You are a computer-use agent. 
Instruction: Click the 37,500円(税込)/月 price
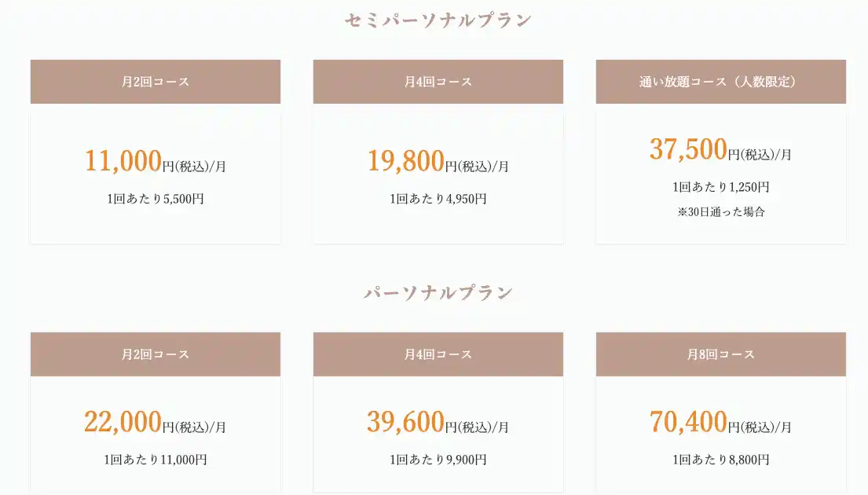coord(720,150)
